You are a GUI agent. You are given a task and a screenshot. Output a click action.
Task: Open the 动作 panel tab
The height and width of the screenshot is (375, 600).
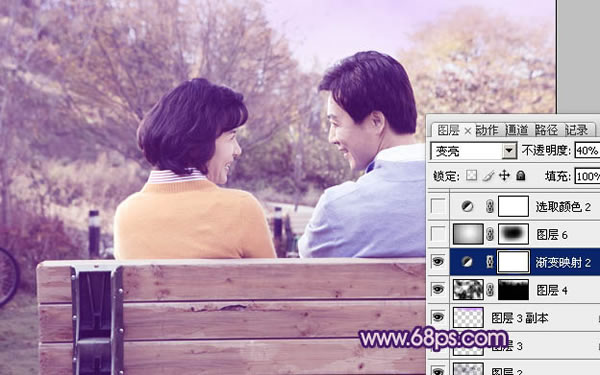click(x=487, y=130)
